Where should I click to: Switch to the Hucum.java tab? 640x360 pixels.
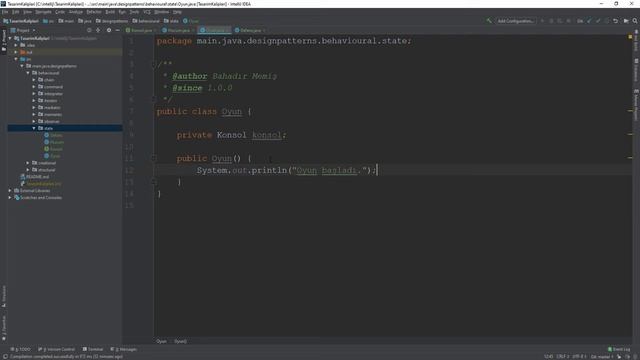tap(178, 30)
